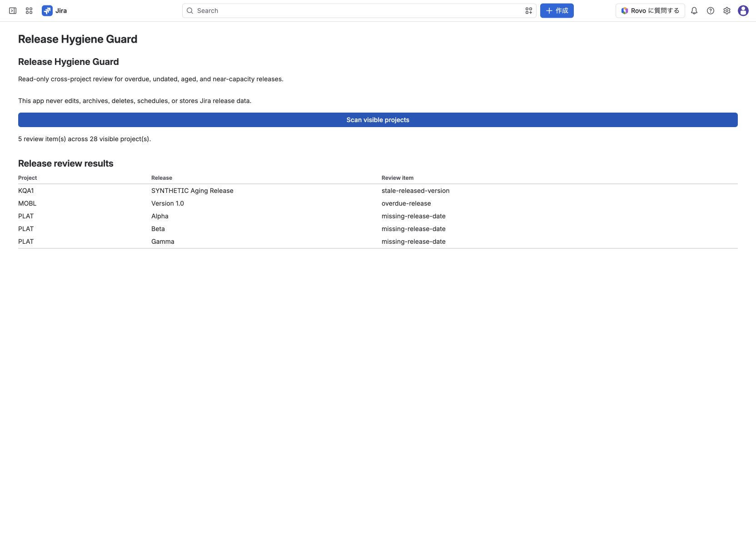Click the read-only cross-project description text

pyautogui.click(x=151, y=79)
